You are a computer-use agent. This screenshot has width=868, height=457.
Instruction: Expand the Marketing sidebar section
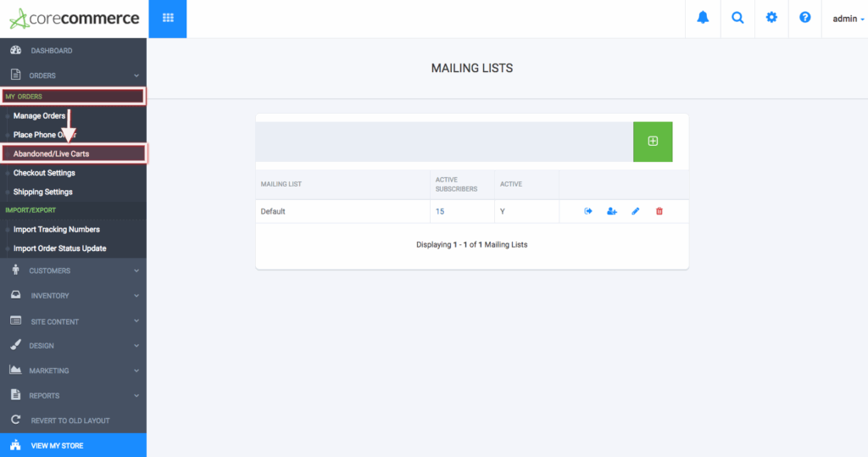tap(73, 371)
